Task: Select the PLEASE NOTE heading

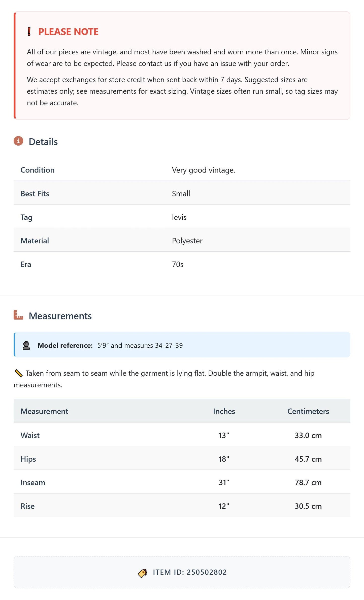Action: 68,32
